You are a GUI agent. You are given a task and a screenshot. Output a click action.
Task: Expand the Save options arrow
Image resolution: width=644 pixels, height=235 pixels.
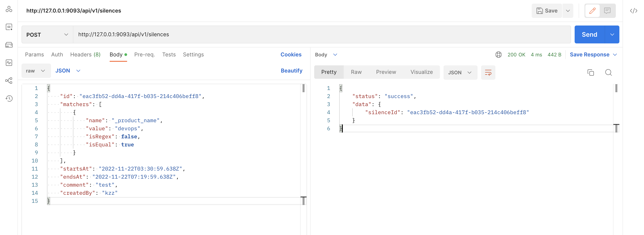pyautogui.click(x=568, y=11)
